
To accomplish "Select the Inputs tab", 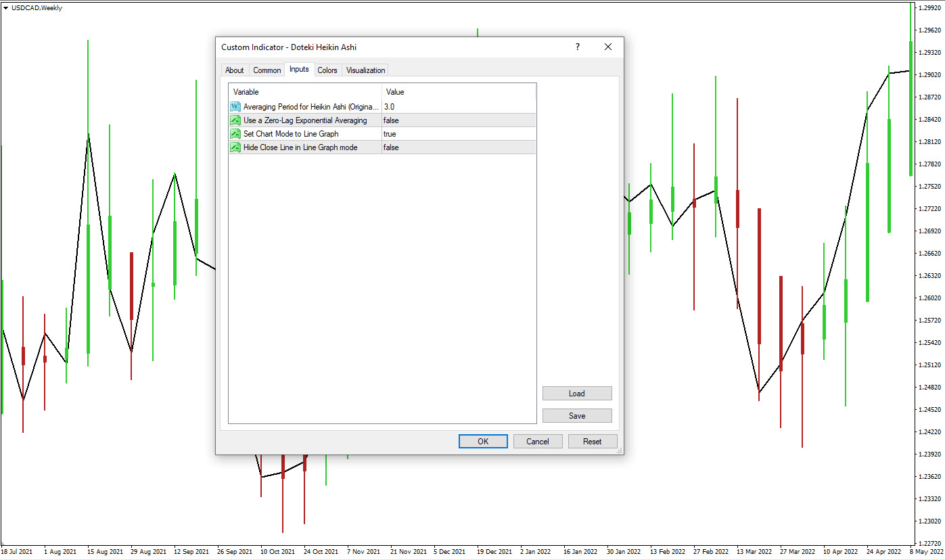I will (299, 69).
